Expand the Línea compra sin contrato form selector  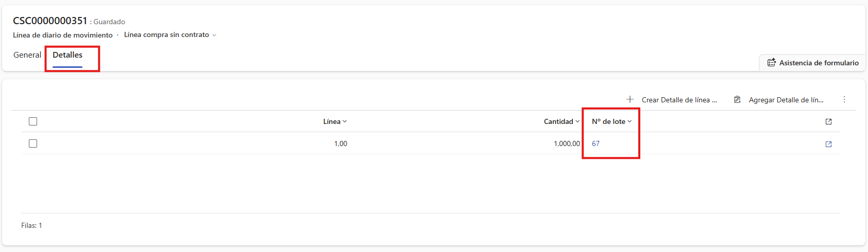coord(214,35)
